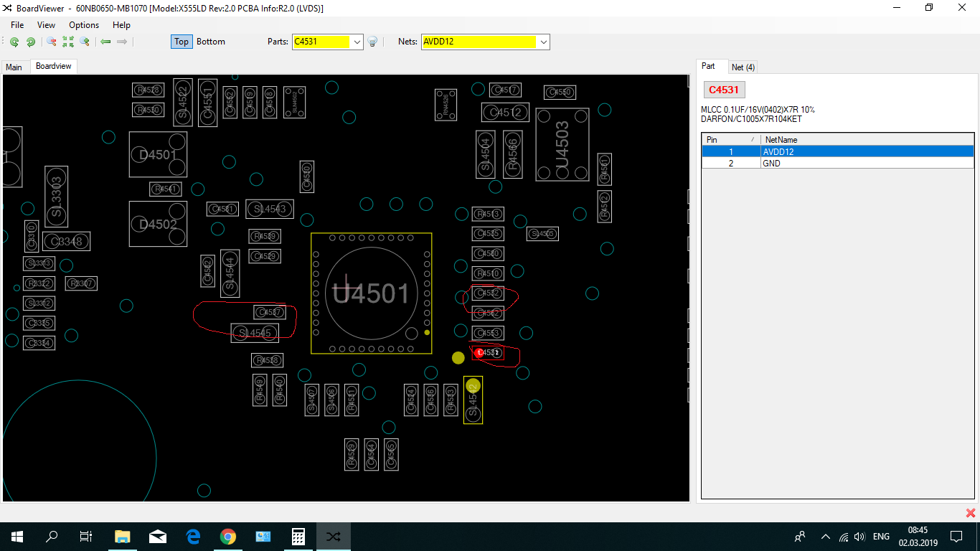This screenshot has height=551, width=980.
Task: Select component SL3303 on the board
Action: 56,197
